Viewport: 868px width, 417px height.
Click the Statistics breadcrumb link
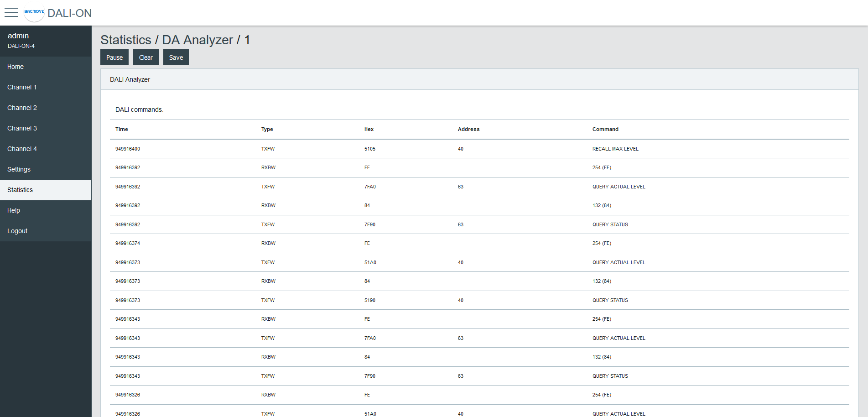pos(126,40)
